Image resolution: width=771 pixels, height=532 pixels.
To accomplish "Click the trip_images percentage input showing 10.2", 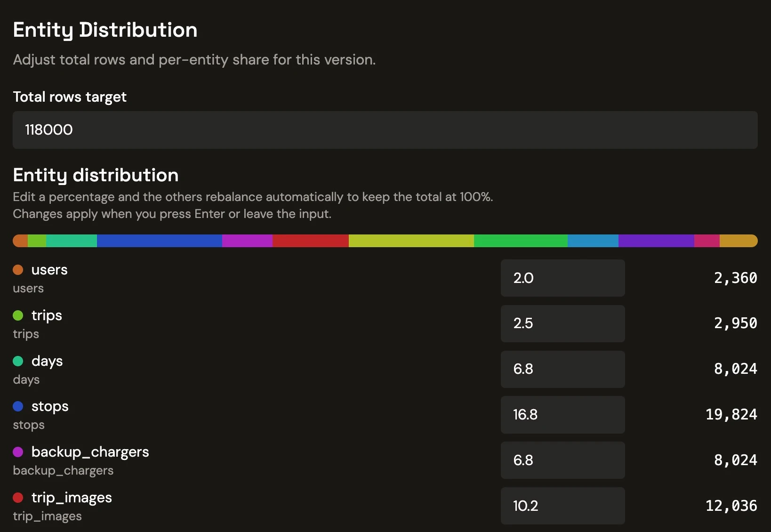I will tap(562, 506).
